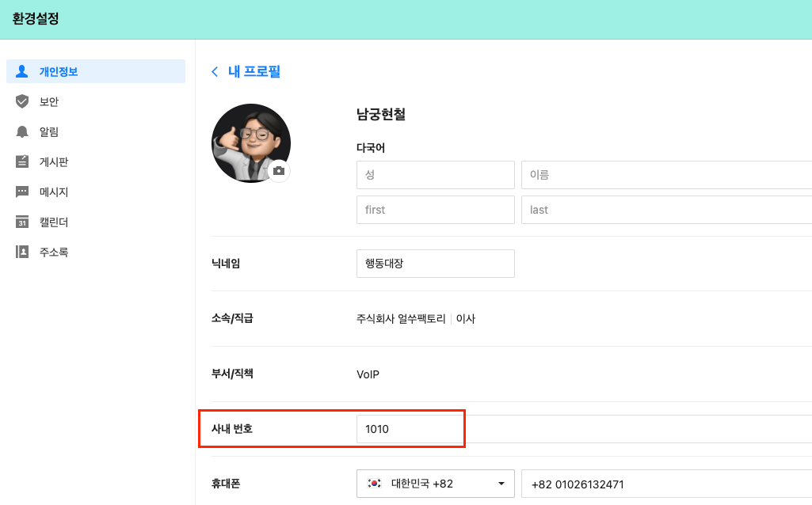The width and height of the screenshot is (812, 505).
Task: Select the profile avatar image
Action: coord(251,143)
